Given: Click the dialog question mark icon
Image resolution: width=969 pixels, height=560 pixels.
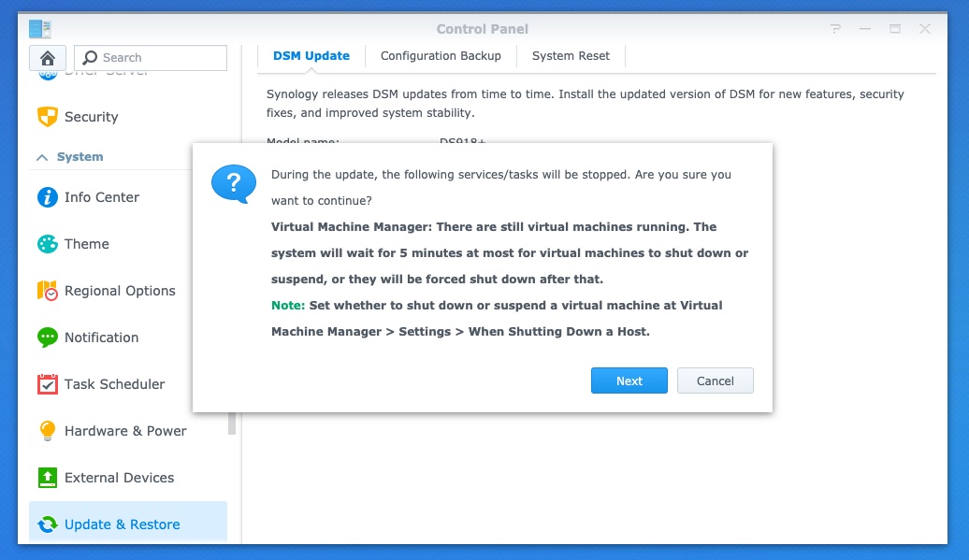Looking at the screenshot, I should click(x=234, y=183).
